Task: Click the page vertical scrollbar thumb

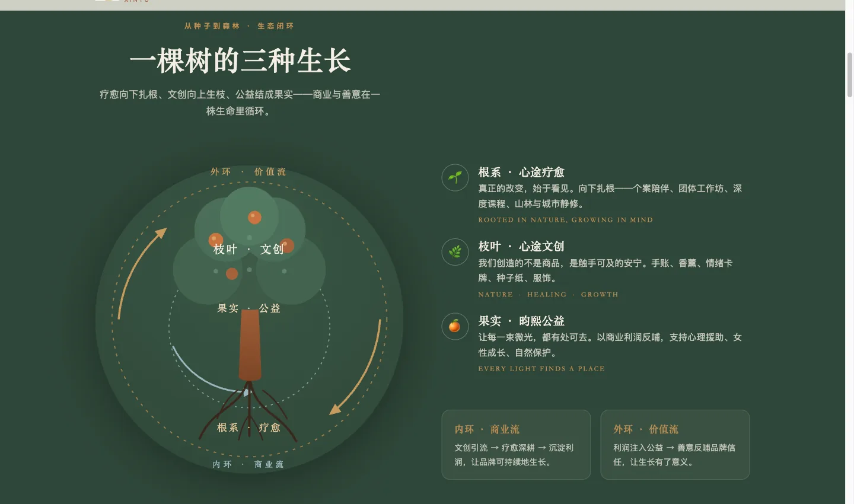Action: click(849, 74)
